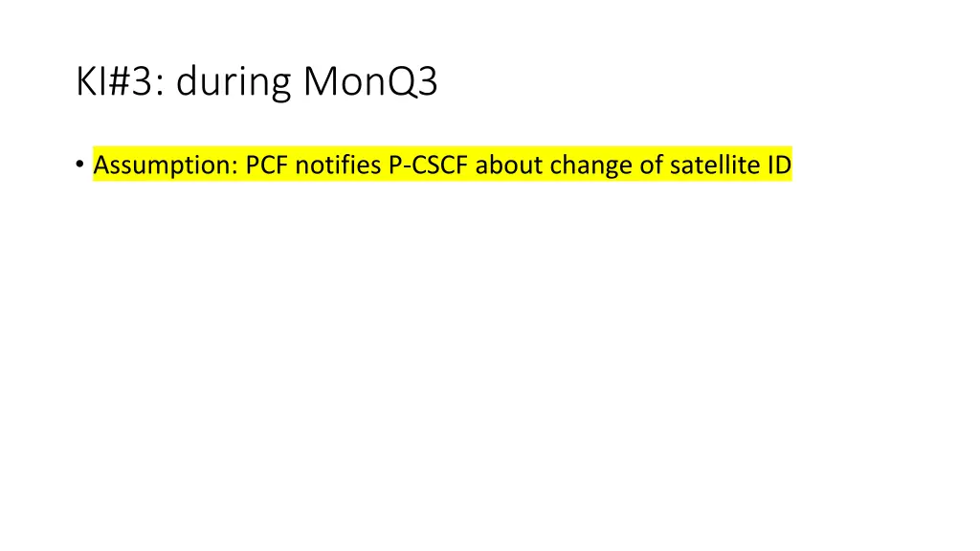Click the word "PCF" in the highlighted text
The width and height of the screenshot is (980, 551).
coord(267,165)
